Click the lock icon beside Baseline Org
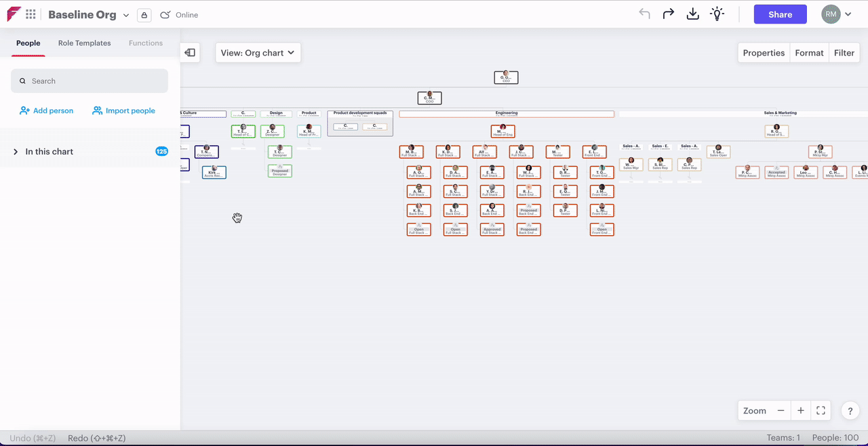This screenshot has height=446, width=868. click(144, 15)
